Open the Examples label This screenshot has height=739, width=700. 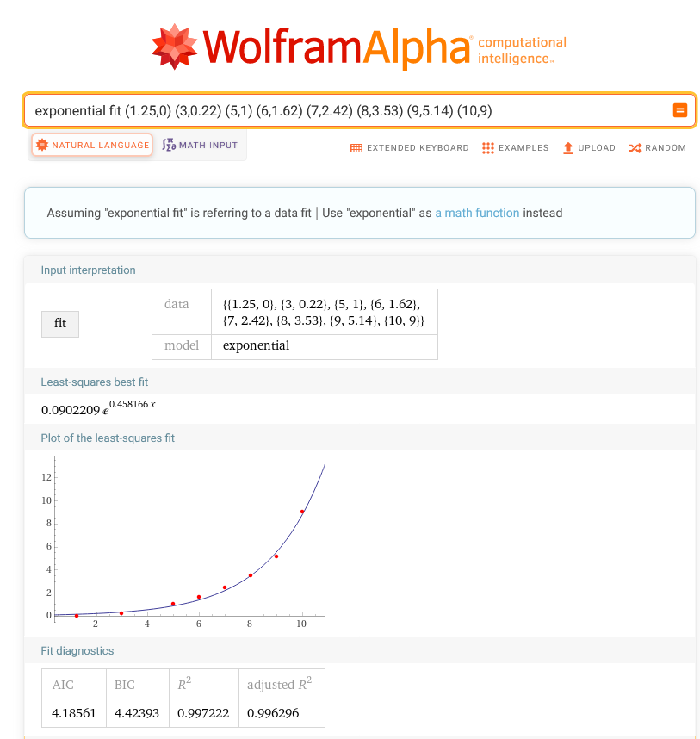[x=523, y=148]
